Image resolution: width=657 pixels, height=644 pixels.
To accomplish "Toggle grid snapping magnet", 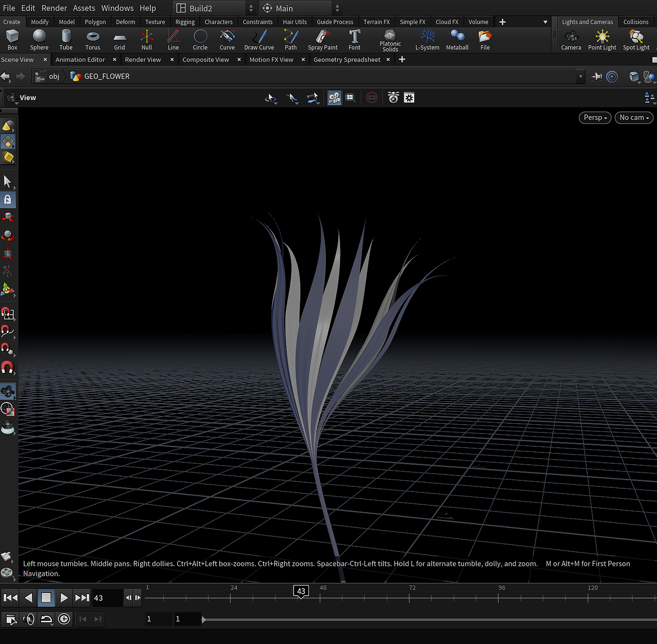I will [x=8, y=314].
